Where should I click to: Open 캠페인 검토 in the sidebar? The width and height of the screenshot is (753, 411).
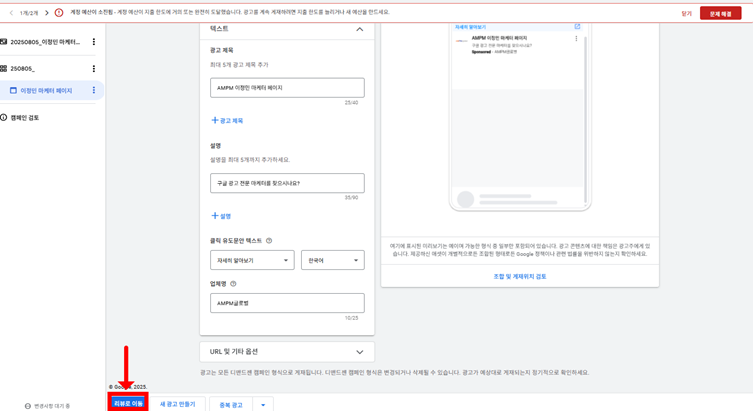click(25, 118)
